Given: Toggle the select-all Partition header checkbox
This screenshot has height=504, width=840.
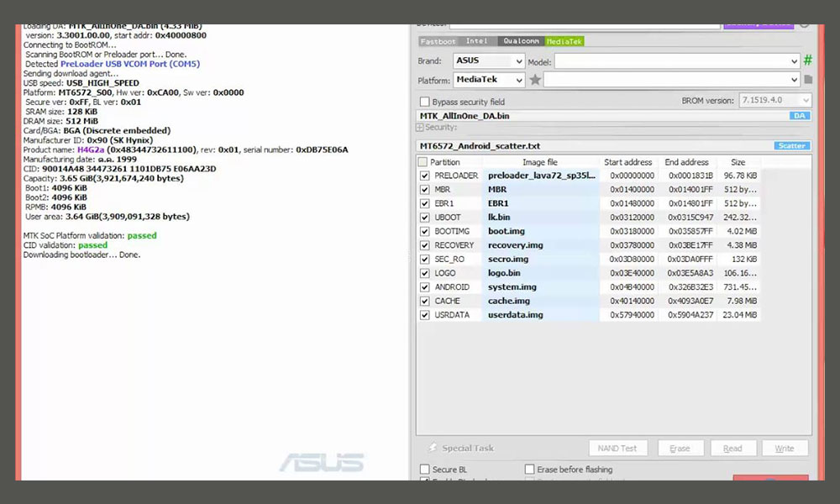Looking at the screenshot, I should pyautogui.click(x=423, y=162).
